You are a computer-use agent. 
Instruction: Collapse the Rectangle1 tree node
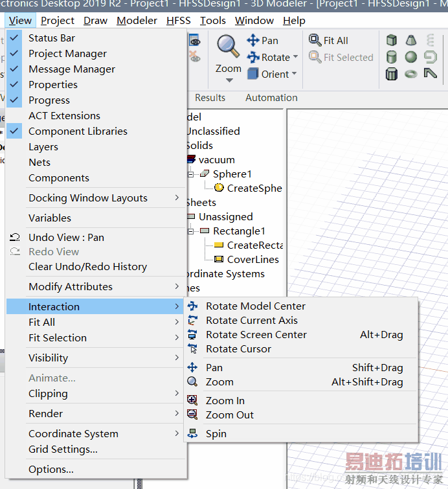coord(191,231)
